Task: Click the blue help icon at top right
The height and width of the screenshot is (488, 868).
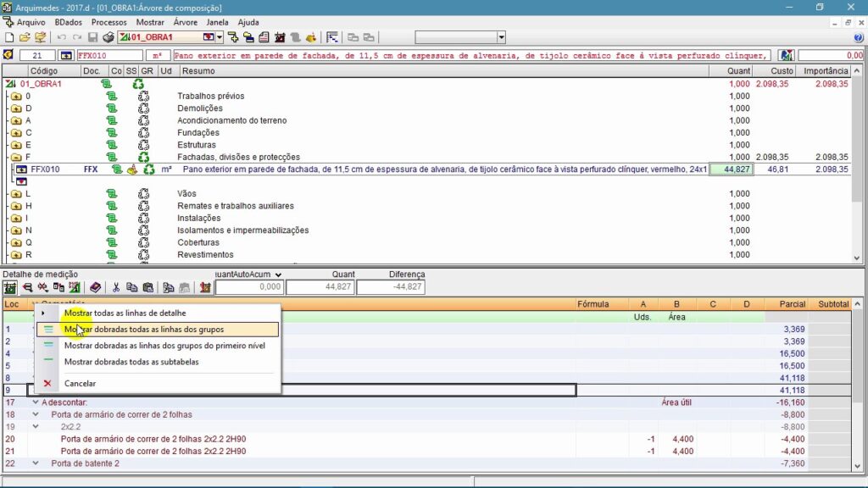Action: coord(859,37)
